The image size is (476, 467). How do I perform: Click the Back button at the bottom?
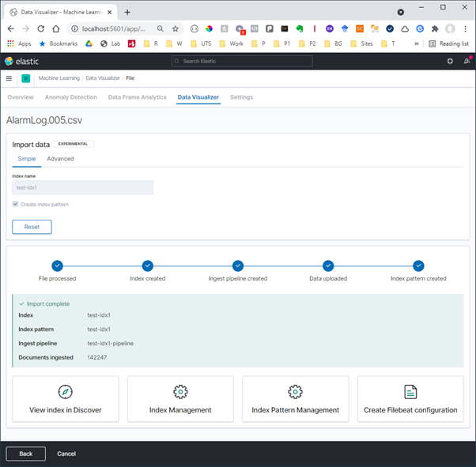25,454
